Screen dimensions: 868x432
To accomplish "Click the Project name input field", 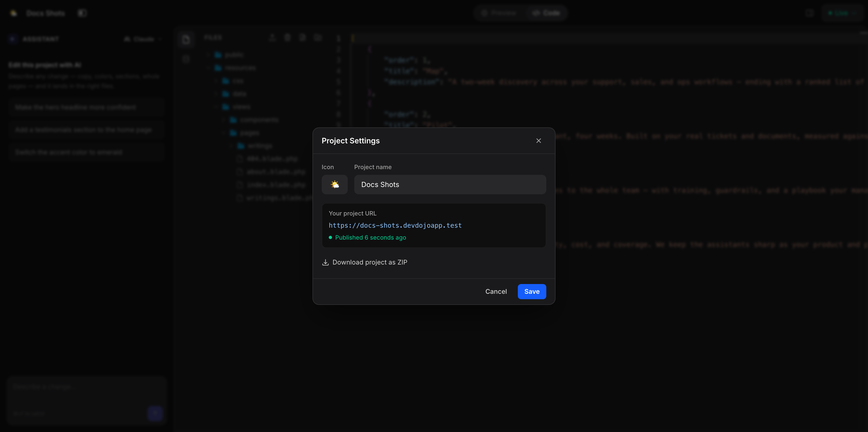I will [x=450, y=185].
